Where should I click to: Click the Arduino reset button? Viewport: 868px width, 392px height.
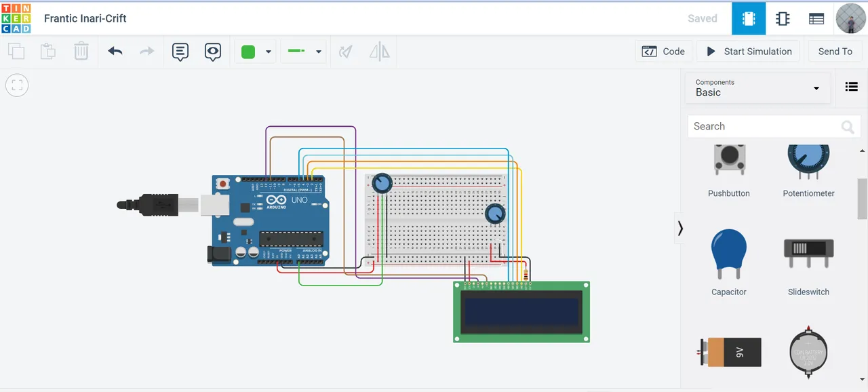pos(222,184)
